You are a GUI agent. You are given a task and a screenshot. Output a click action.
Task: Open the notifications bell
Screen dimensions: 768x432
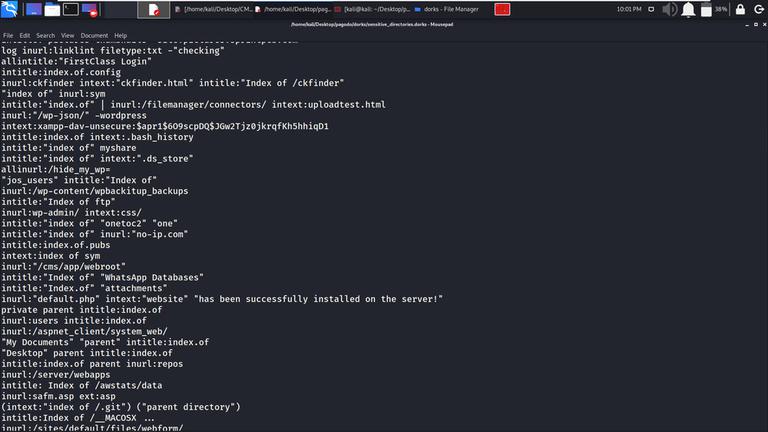pyautogui.click(x=688, y=9)
